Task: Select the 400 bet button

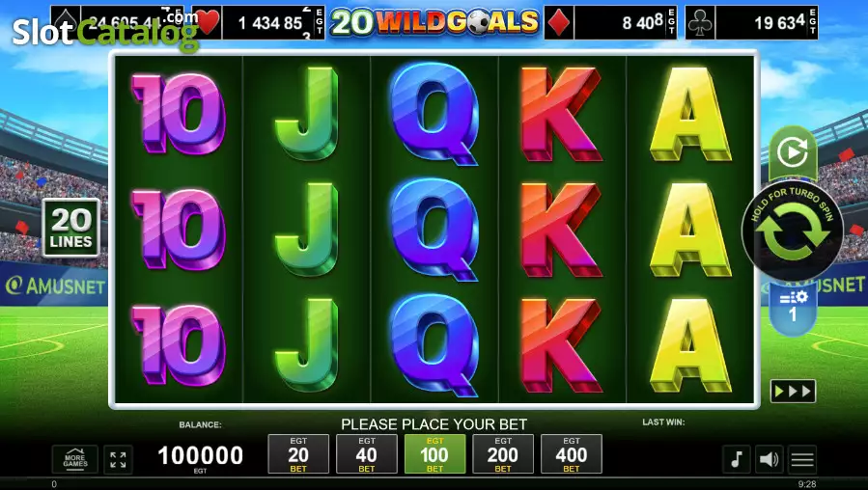Action: point(572,454)
